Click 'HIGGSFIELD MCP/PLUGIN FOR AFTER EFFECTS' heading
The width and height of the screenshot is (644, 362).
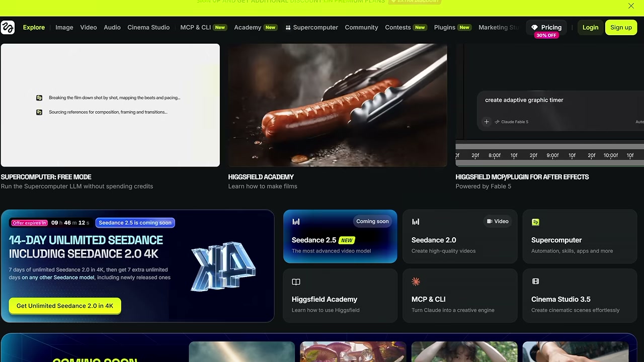[x=522, y=177]
